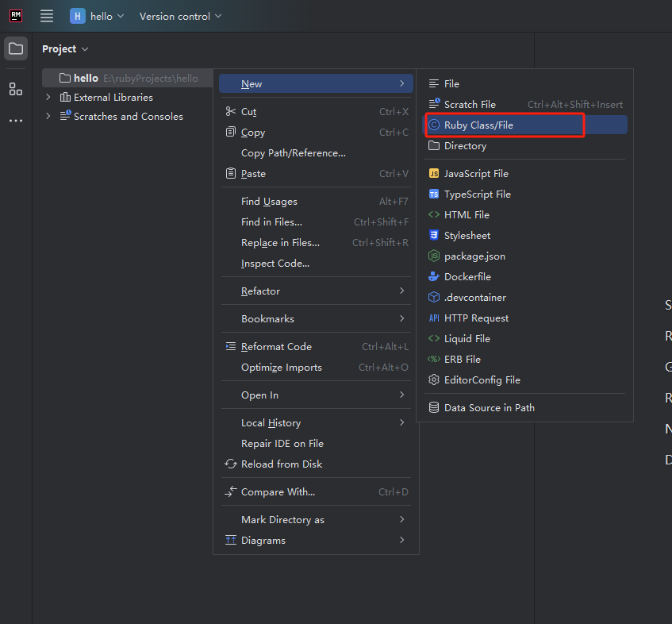The image size is (672, 624).
Task: Select the New menu item
Action: coord(316,83)
